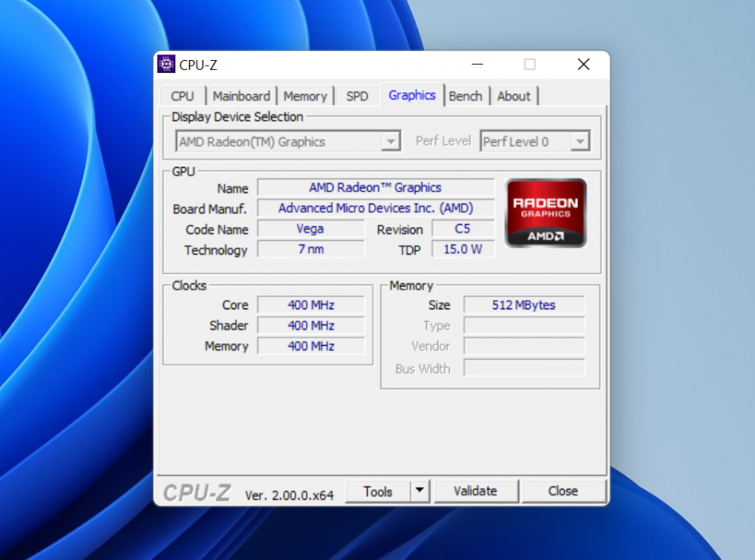Go to the Memory tab
The width and height of the screenshot is (755, 560).
pyautogui.click(x=304, y=96)
